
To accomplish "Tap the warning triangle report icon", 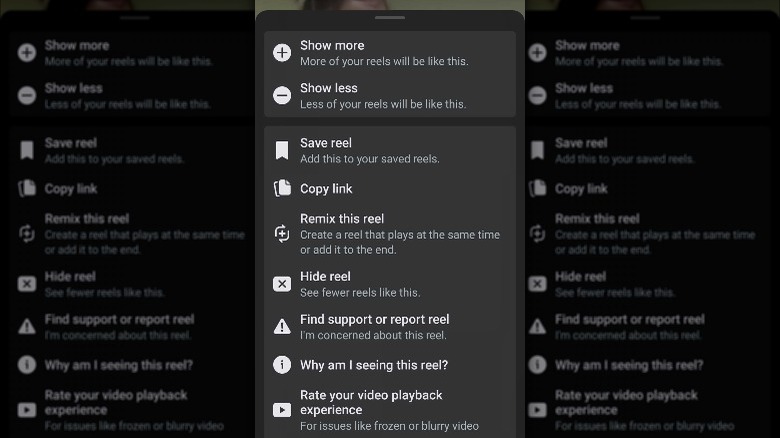I will point(282,327).
